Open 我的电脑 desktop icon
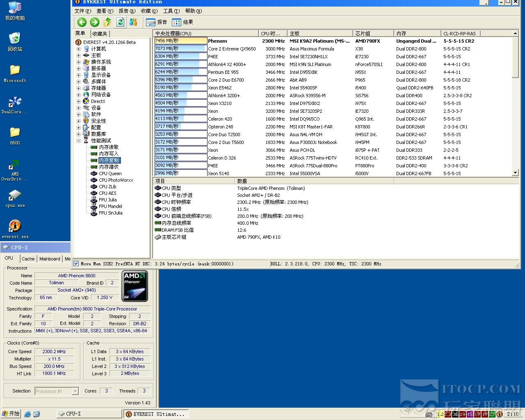 [15, 11]
